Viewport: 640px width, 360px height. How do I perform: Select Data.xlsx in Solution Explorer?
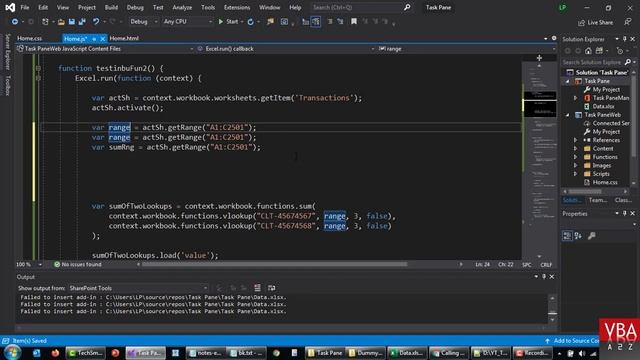pyautogui.click(x=604, y=107)
